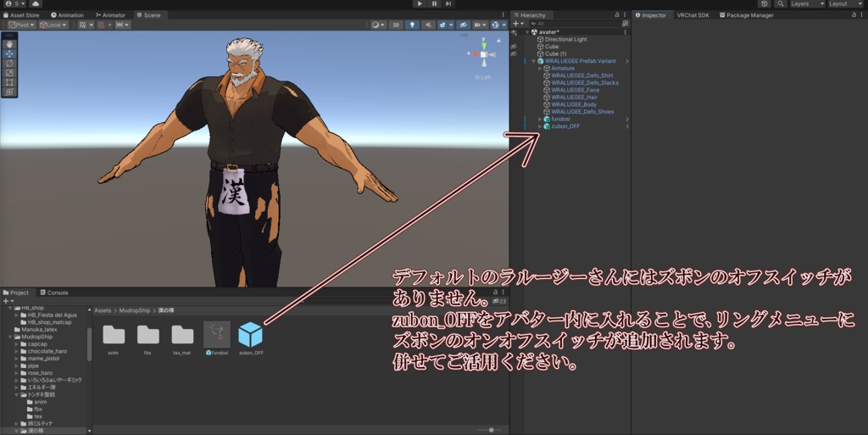This screenshot has height=435, width=868.
Task: Collapse the avater scene in Hierarchy
Action: 527,32
